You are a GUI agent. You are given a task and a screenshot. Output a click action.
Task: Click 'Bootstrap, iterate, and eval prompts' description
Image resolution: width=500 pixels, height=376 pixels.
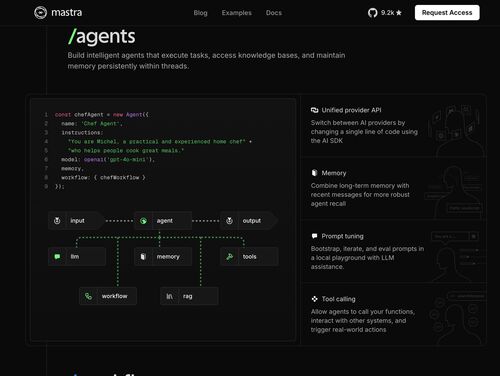[367, 258]
